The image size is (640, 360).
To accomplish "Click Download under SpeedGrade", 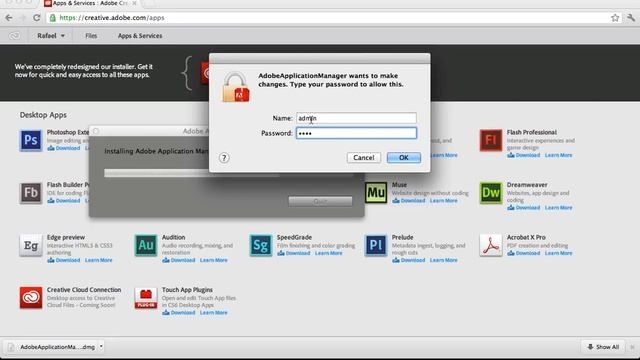I will coord(294,253).
